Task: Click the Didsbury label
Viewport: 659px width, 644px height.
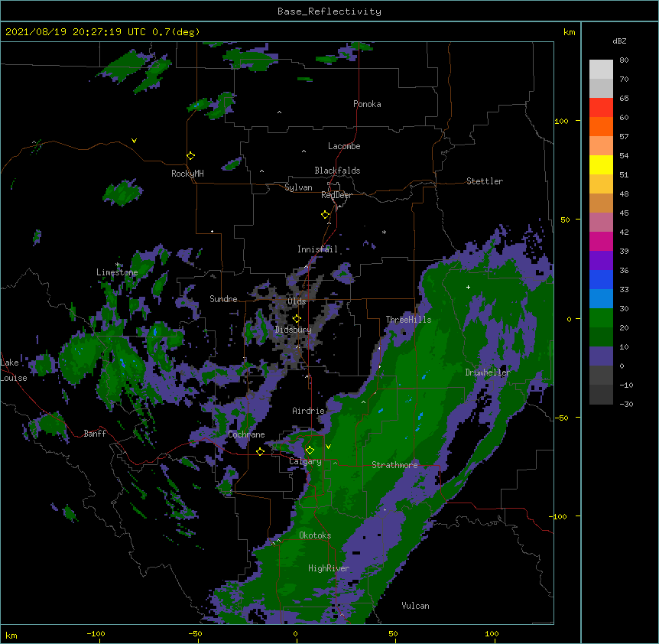Action: (x=294, y=330)
